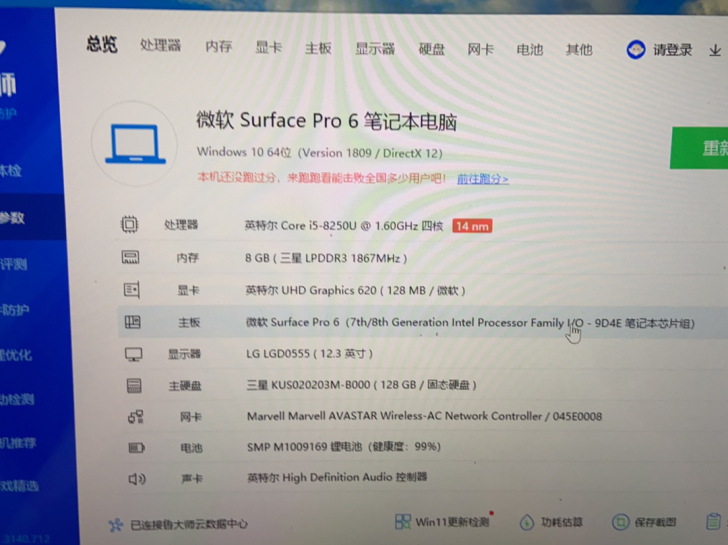This screenshot has width=728, height=545.
Task: Open the 其他 tab
Action: 579,49
